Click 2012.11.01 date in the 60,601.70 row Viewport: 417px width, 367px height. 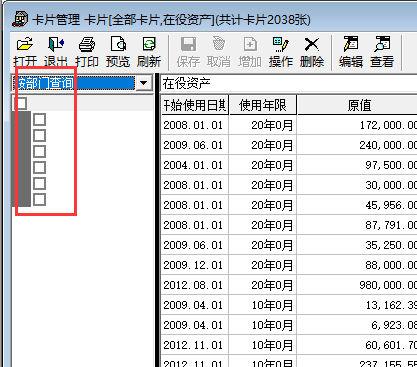pyautogui.click(x=195, y=345)
